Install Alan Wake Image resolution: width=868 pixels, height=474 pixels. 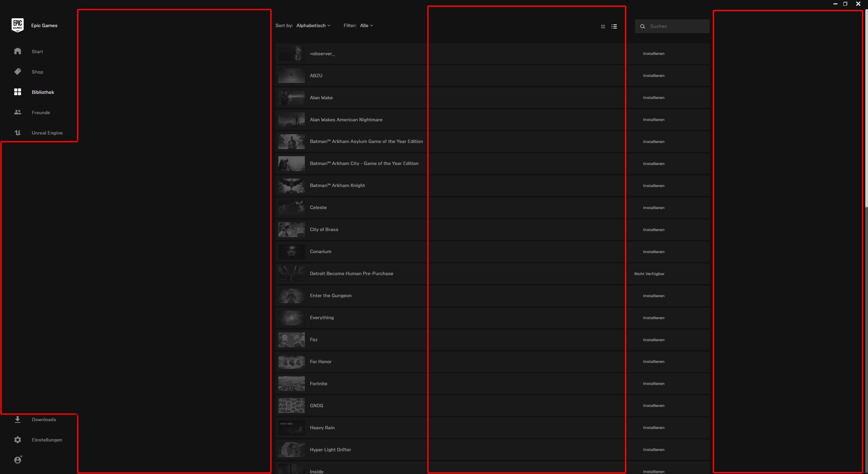[x=653, y=98]
